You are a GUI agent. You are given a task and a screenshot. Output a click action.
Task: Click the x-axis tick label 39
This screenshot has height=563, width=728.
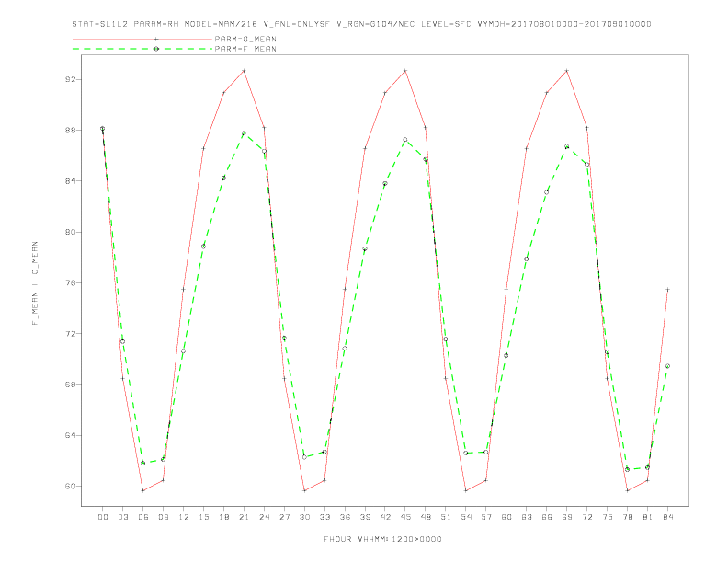point(365,517)
